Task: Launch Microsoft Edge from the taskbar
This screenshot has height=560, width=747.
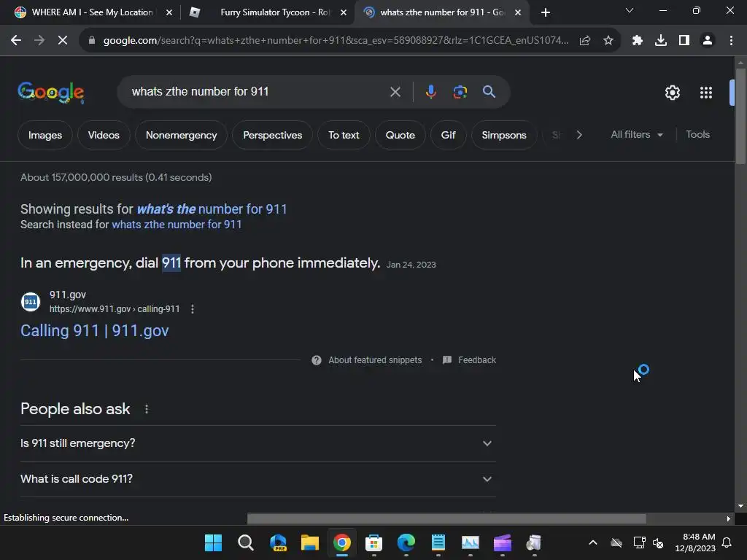Action: coord(406,542)
